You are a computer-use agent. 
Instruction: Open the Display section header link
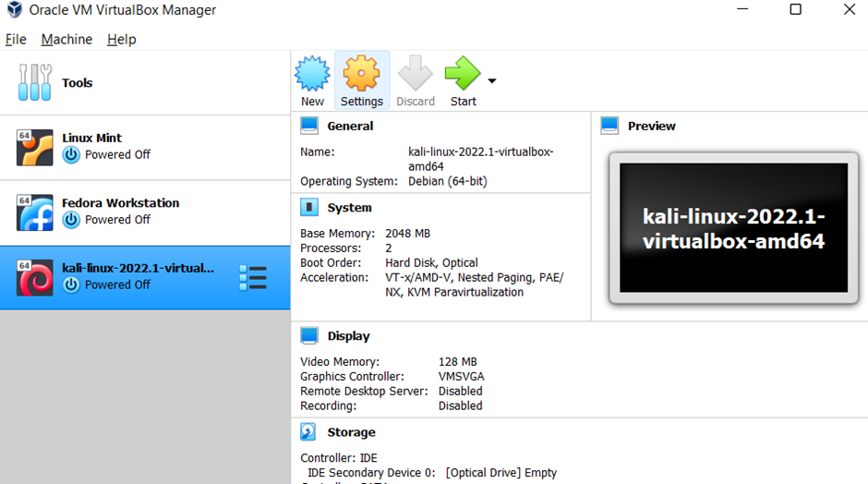pos(348,336)
